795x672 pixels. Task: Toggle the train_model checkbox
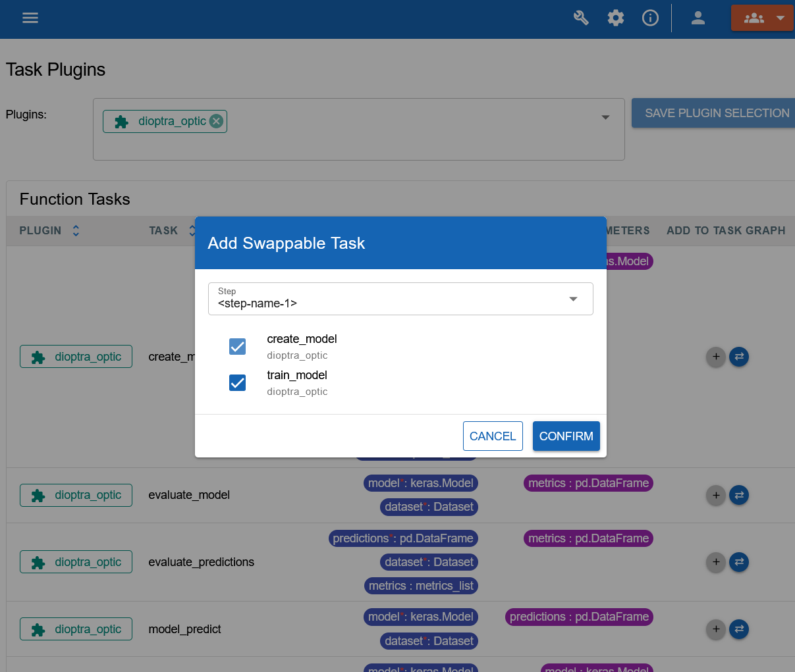(237, 382)
